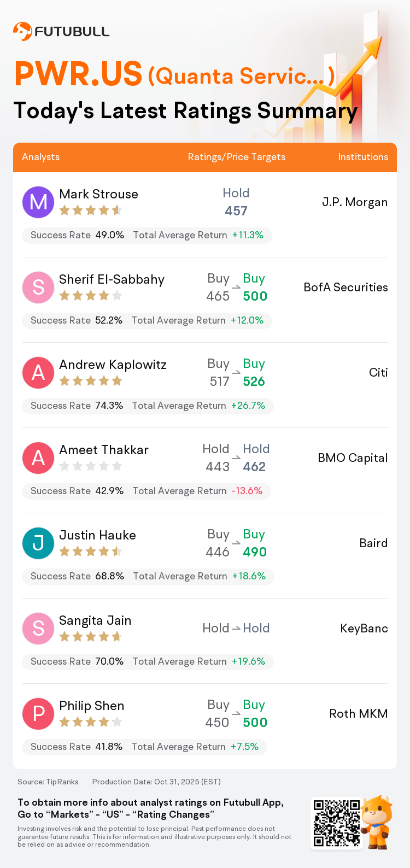Click Mark Strouse's purple avatar
This screenshot has width=410, height=868.
coord(38,202)
